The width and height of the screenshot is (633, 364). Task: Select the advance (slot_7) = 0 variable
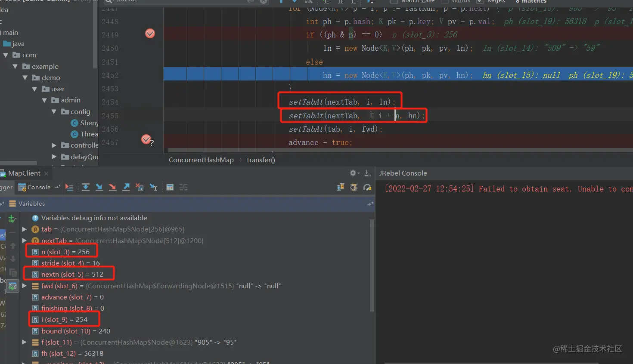[x=72, y=297]
